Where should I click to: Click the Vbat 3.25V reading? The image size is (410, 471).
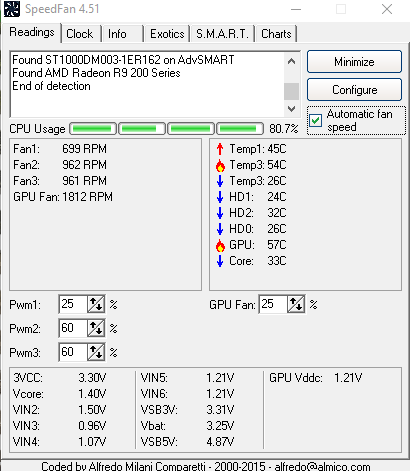[187, 426]
